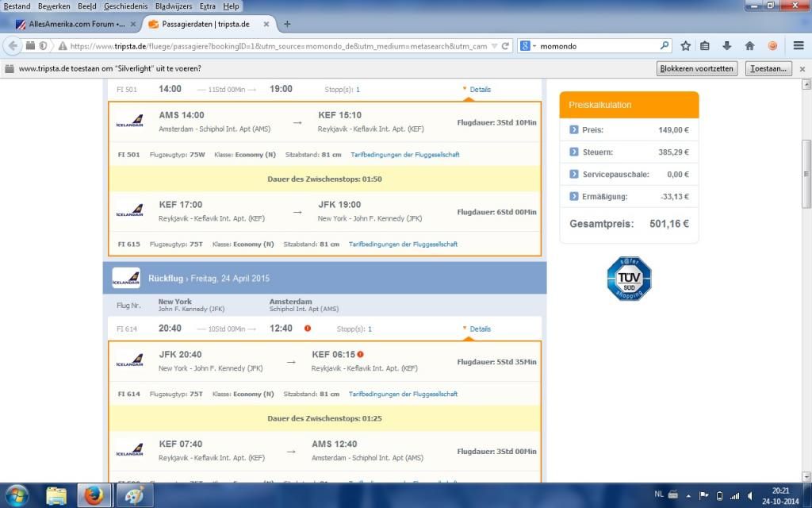Click the network signal icon in the tray
812x508 pixels.
point(735,496)
